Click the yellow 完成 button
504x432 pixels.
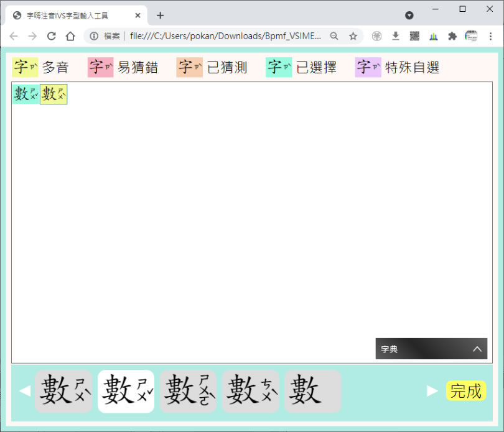tap(466, 391)
